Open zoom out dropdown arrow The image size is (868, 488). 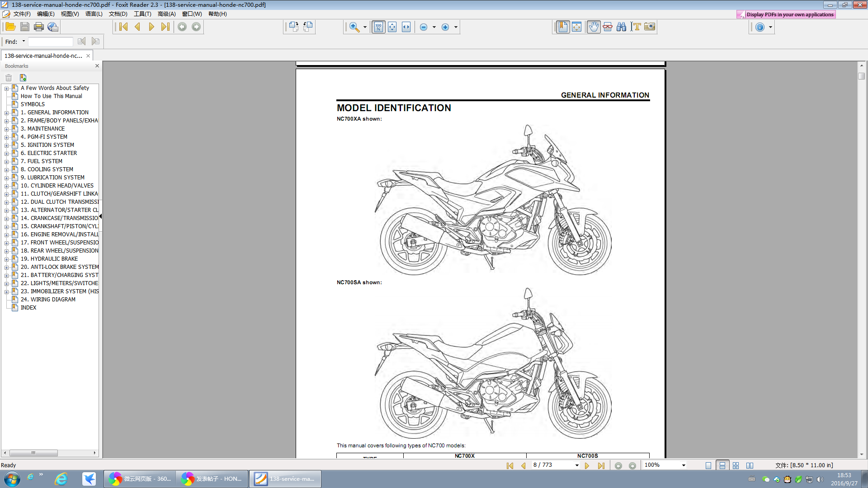pyautogui.click(x=434, y=27)
